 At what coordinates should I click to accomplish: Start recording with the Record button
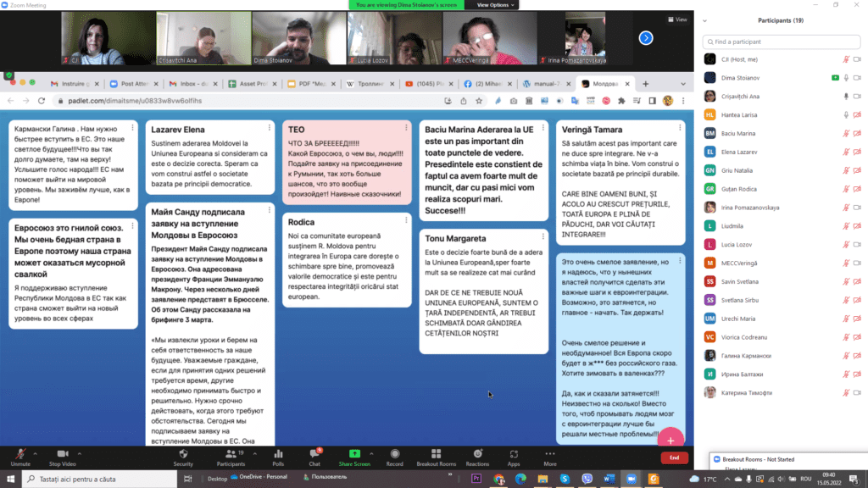point(394,455)
